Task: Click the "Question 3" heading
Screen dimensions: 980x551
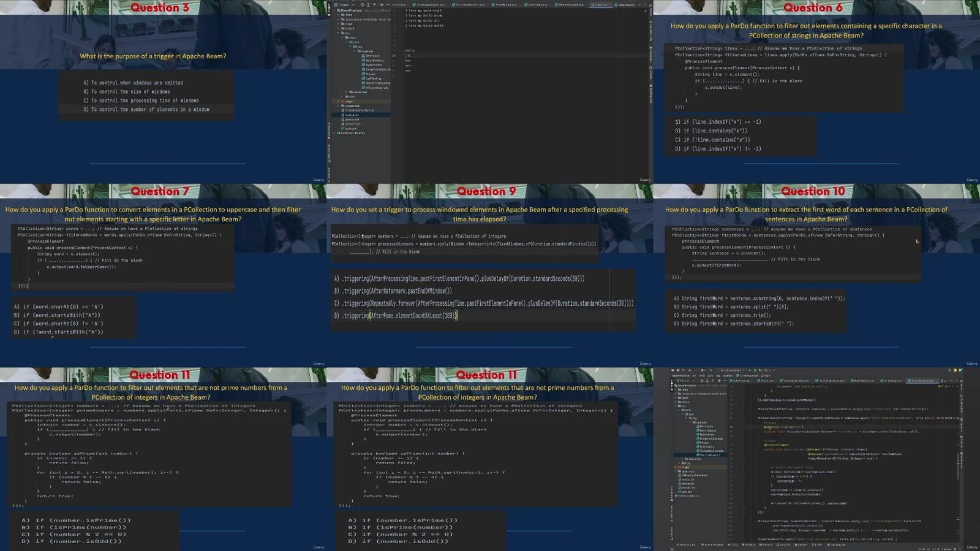Action: tap(160, 8)
